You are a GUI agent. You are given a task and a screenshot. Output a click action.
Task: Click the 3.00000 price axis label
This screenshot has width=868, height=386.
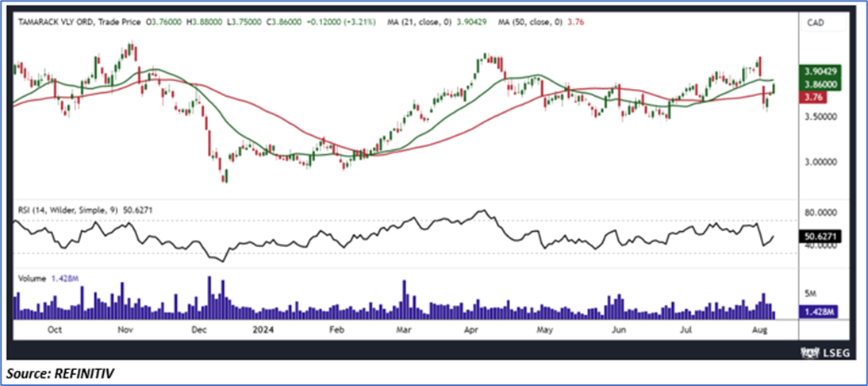tap(821, 162)
